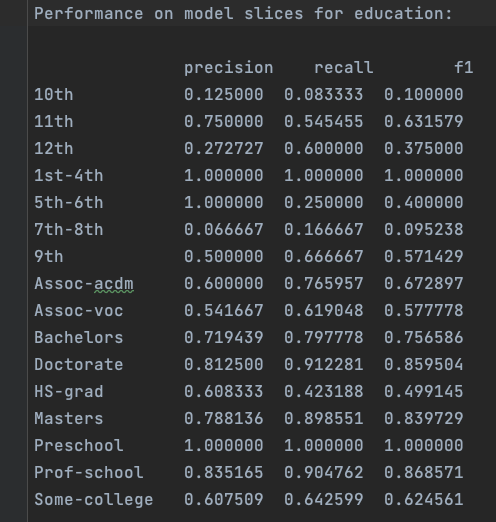Screen dimensions: 496x522
Task: Click the 'Performance on model slices' header line
Action: [243, 14]
